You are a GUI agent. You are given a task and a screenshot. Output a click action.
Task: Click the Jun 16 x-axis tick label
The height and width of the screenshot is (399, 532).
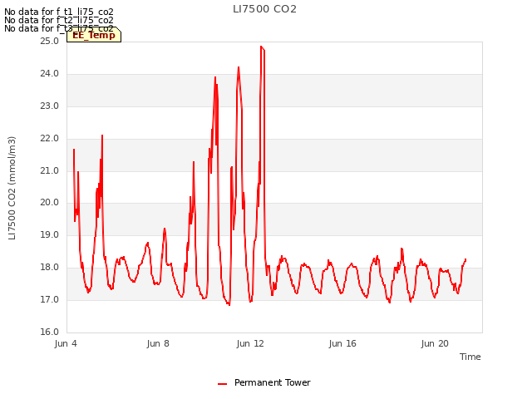point(342,343)
